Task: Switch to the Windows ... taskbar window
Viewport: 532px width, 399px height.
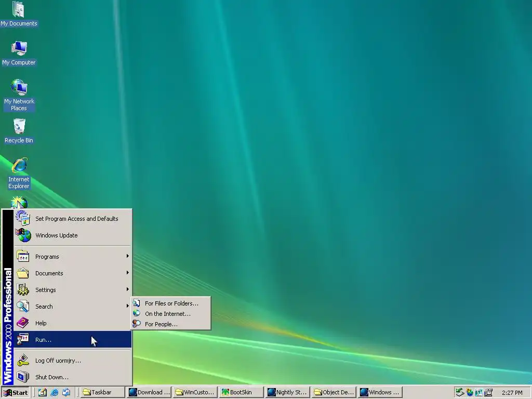Action: pos(380,393)
